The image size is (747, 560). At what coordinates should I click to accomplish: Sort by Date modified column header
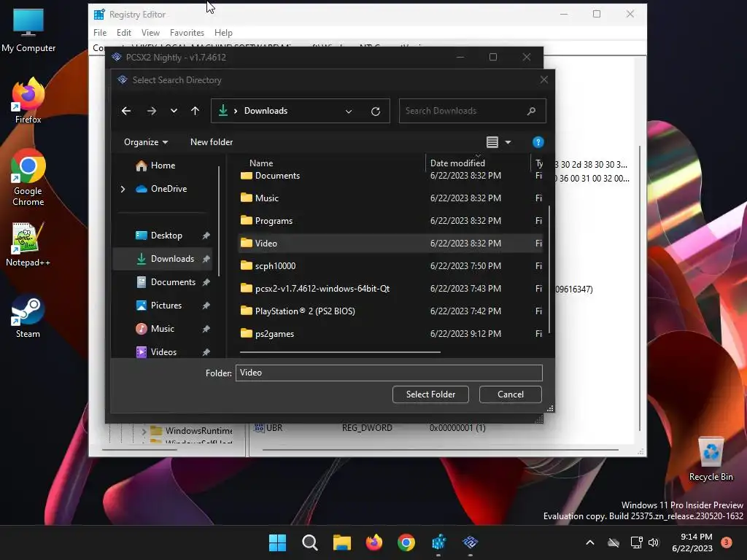coord(457,163)
